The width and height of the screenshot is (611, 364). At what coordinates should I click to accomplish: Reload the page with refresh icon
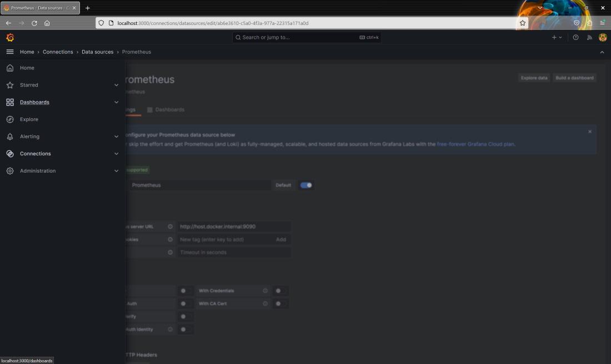(x=34, y=23)
